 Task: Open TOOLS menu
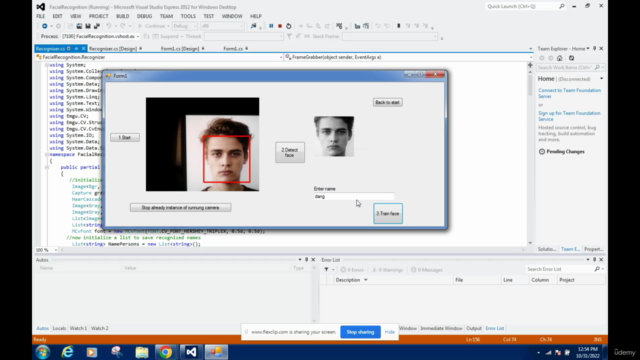click(188, 16)
